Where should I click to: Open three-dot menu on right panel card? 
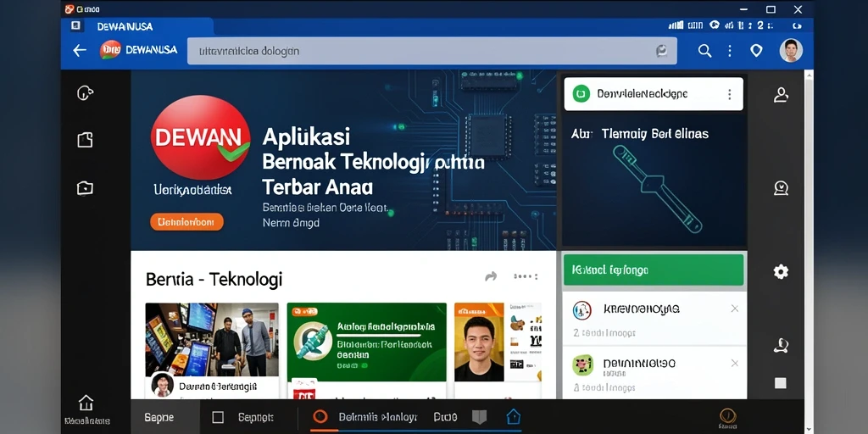(730, 94)
